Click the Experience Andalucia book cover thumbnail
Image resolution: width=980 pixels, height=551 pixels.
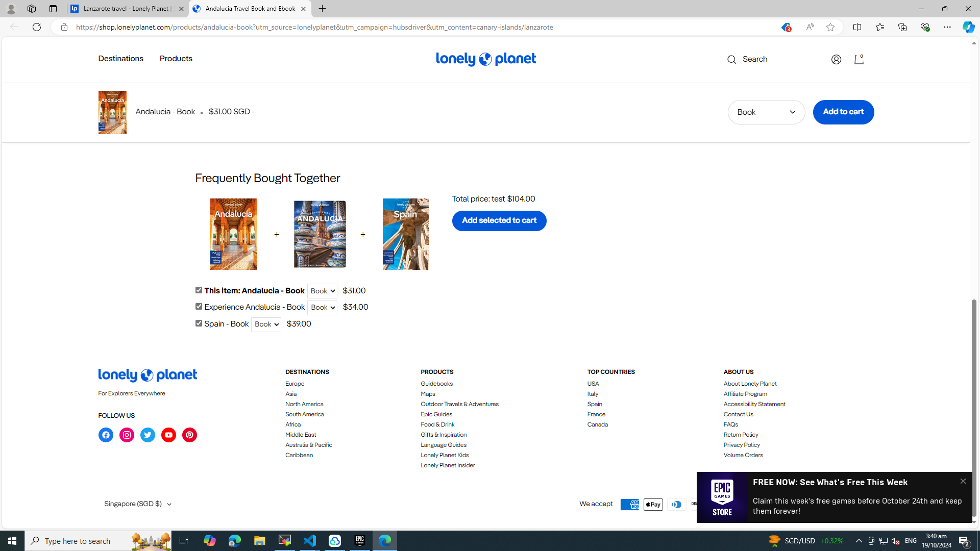pos(320,234)
